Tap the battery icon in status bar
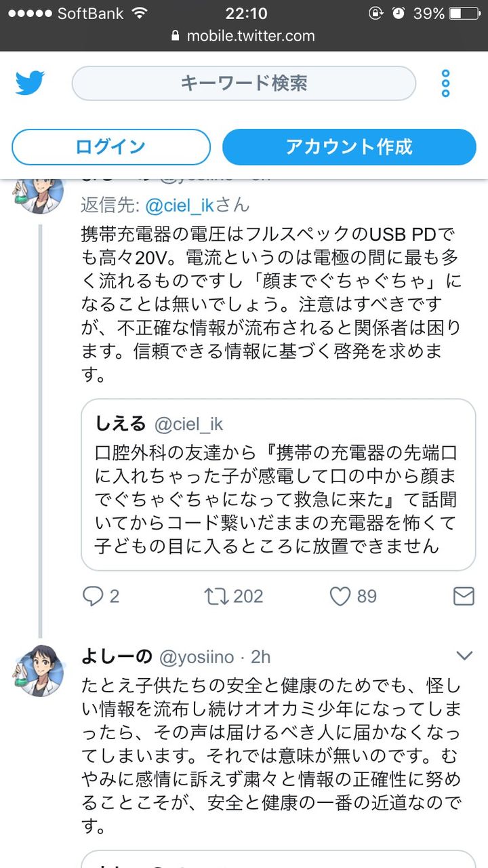488x868 pixels. tap(464, 13)
